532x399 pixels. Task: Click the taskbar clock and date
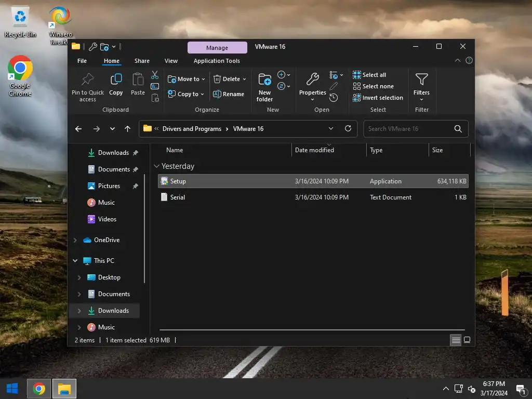tap(494, 389)
